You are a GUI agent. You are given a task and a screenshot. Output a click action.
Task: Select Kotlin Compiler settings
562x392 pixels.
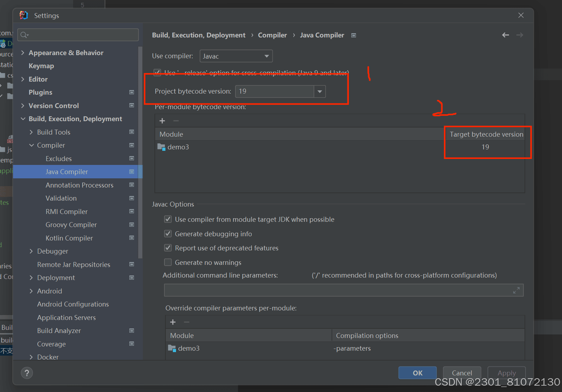[69, 238]
